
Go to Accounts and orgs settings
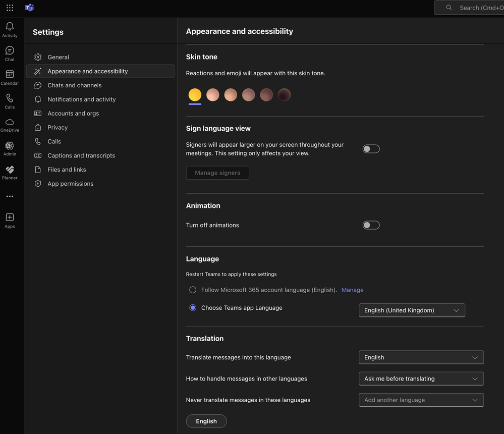click(x=100, y=114)
